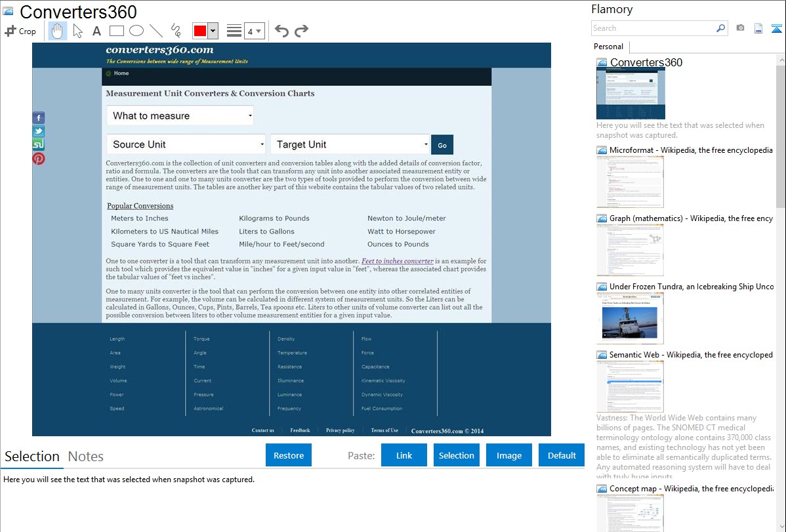
Task: Click the Flamory search field
Action: pyautogui.click(x=653, y=28)
